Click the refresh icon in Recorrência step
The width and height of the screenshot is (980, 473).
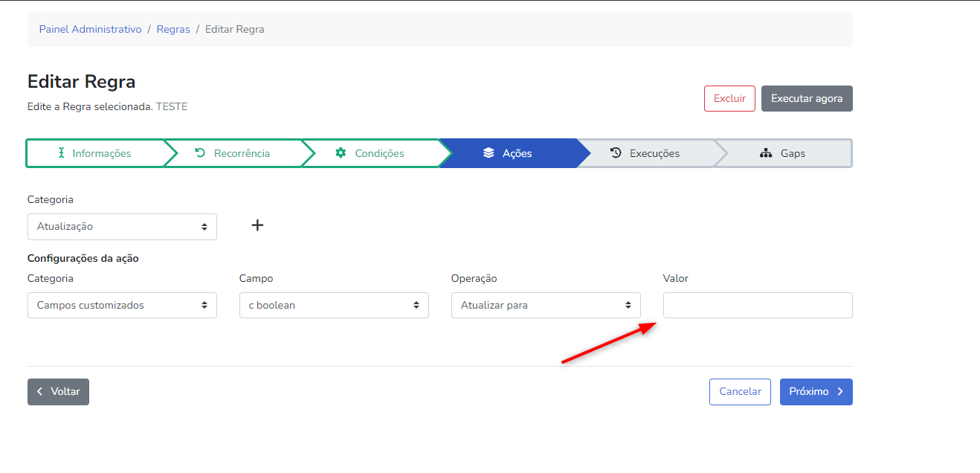coord(200,153)
